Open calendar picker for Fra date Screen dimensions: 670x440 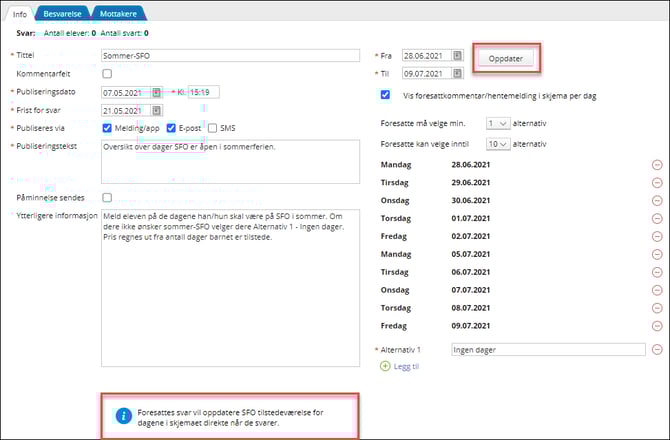[458, 56]
